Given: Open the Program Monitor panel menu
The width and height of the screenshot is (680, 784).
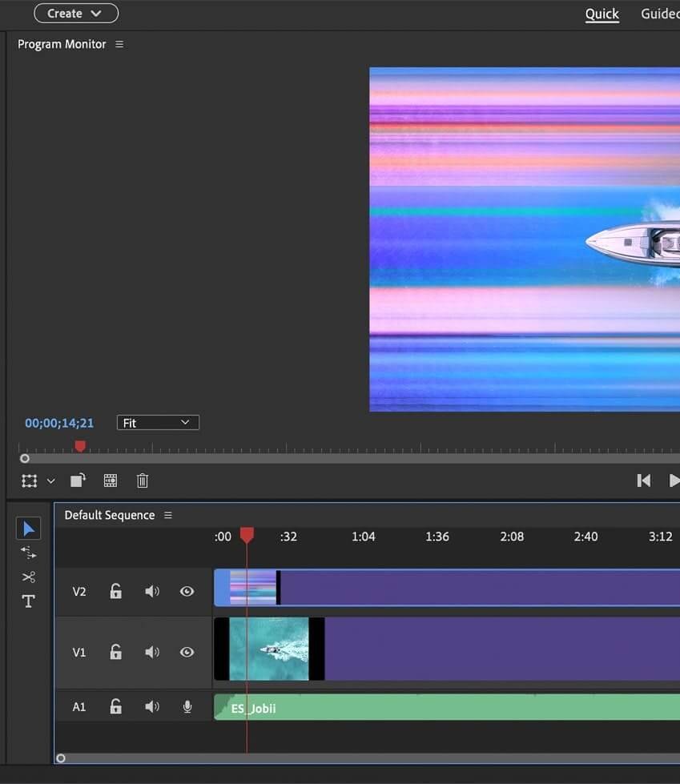Looking at the screenshot, I should (119, 45).
